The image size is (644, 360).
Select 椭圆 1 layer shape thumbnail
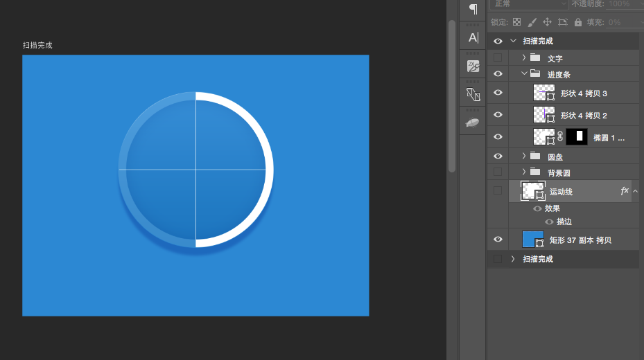543,136
